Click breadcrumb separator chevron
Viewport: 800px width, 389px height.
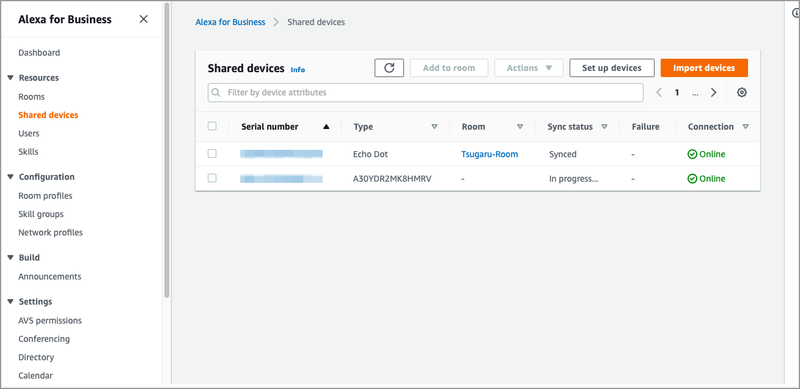[x=276, y=22]
